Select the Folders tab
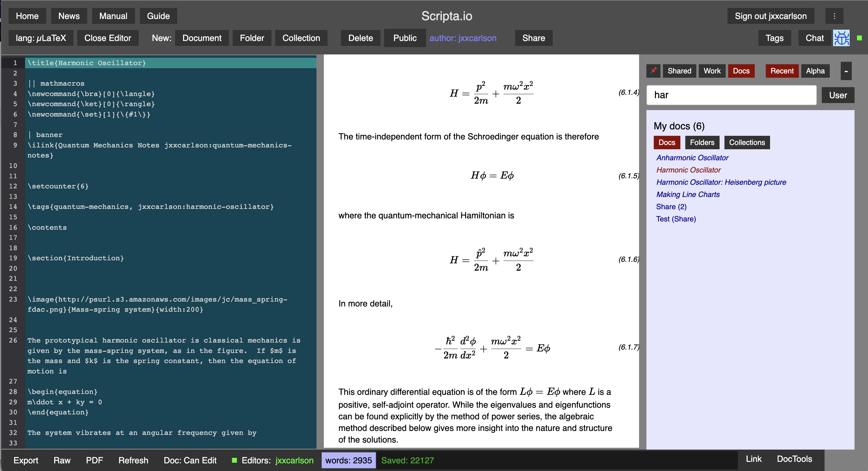 click(x=703, y=143)
